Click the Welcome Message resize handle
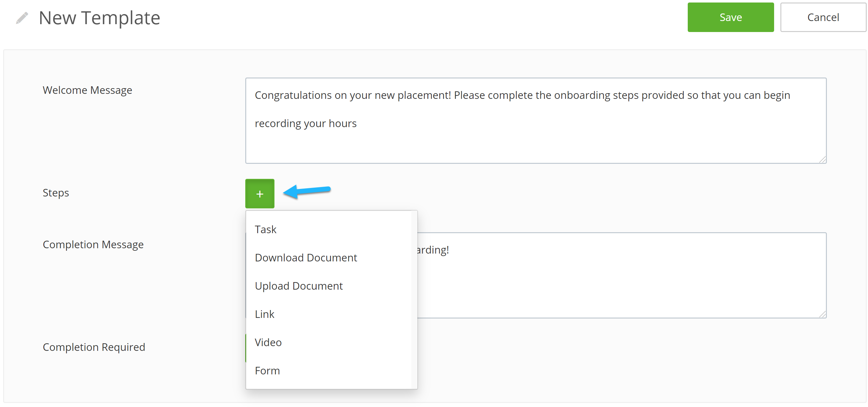Viewport: 868px width, 407px height. [x=822, y=160]
